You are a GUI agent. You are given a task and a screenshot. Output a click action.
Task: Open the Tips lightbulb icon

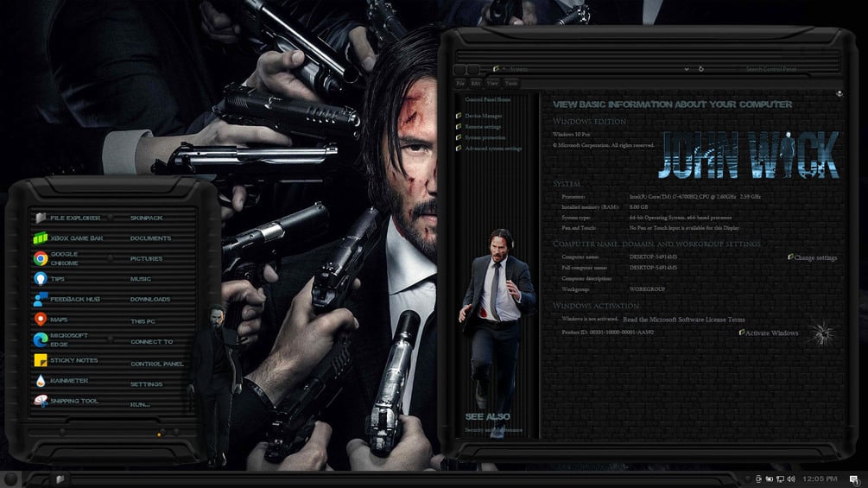pos(41,278)
